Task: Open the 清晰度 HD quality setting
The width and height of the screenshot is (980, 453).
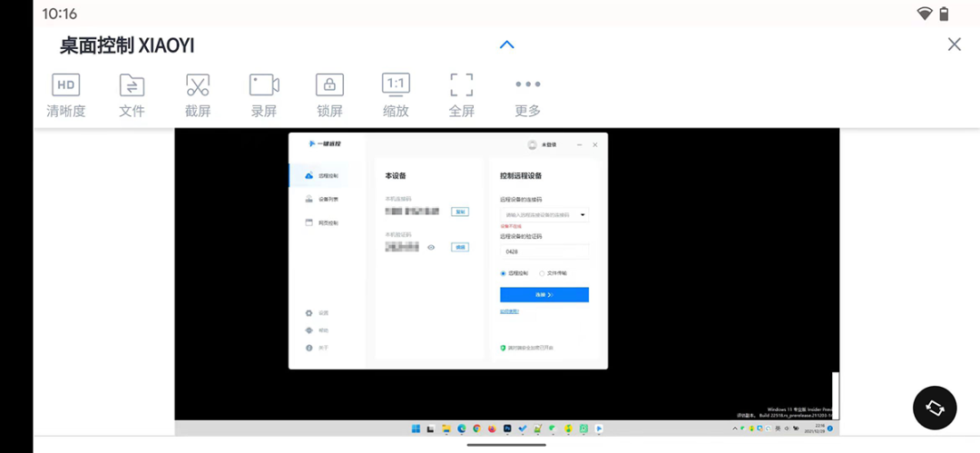Action: (65, 96)
